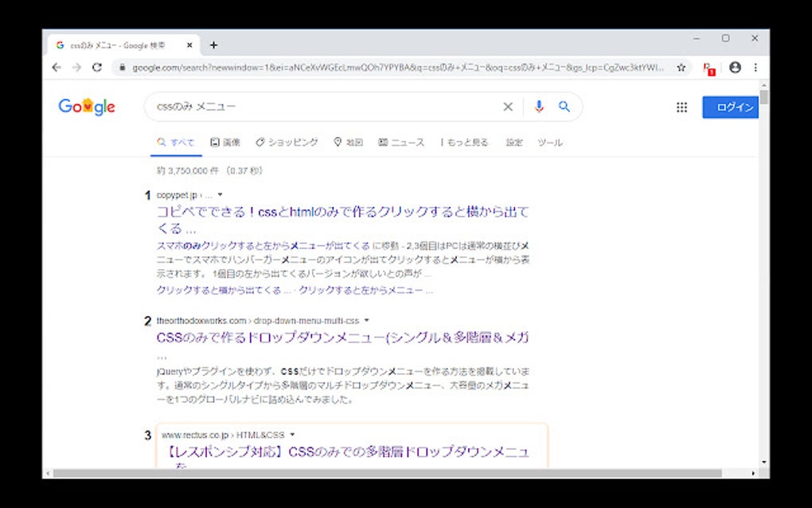Expand the dropdown arrow beside theorthodoxworks.com

[367, 321]
